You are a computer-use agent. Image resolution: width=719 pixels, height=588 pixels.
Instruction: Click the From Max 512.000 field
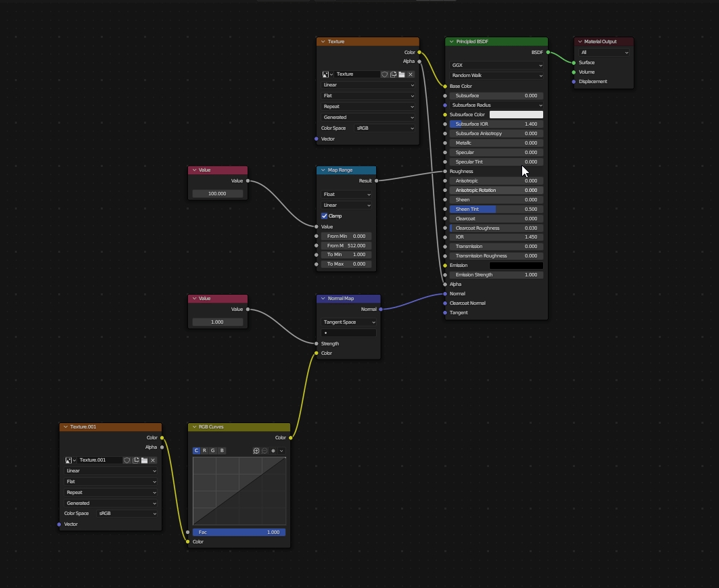coord(346,246)
